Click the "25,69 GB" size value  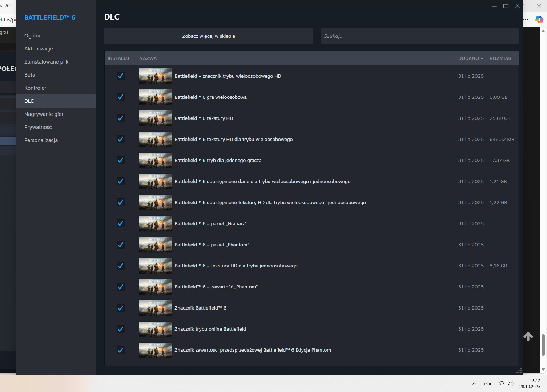[500, 118]
